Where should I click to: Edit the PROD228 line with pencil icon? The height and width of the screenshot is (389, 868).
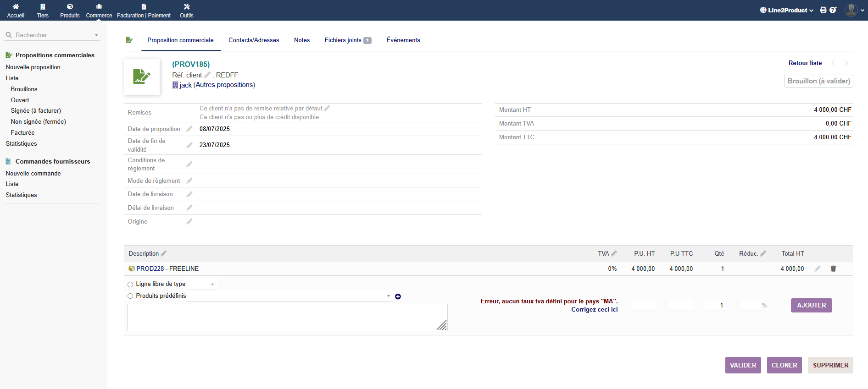(817, 268)
